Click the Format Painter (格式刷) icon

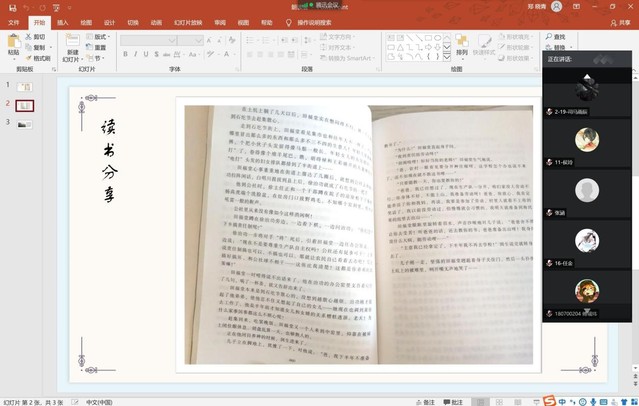(38, 59)
